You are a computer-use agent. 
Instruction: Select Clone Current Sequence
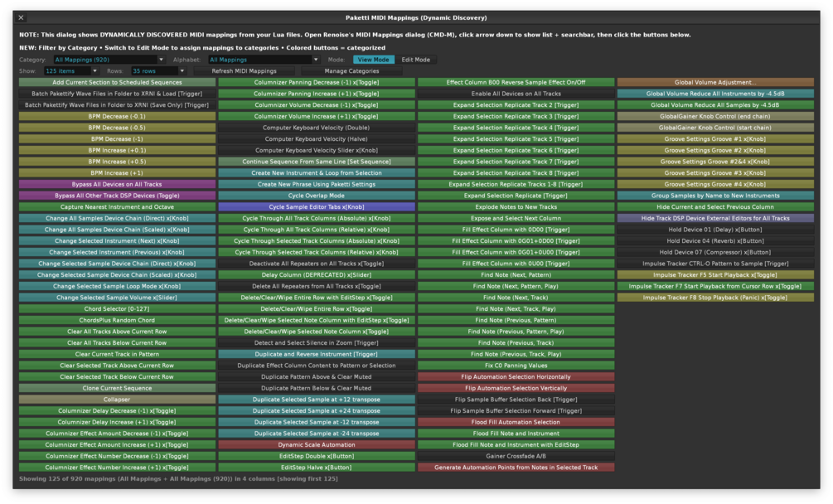(x=118, y=388)
